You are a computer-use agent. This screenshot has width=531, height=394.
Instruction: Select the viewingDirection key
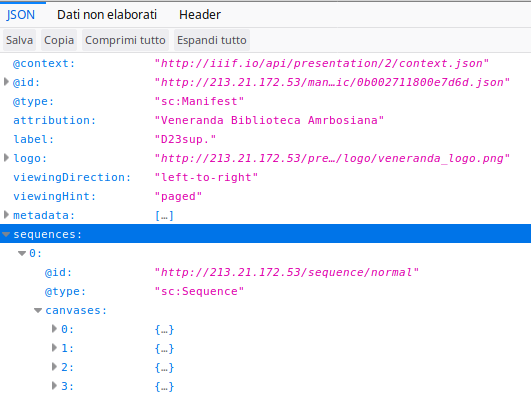tap(72, 177)
